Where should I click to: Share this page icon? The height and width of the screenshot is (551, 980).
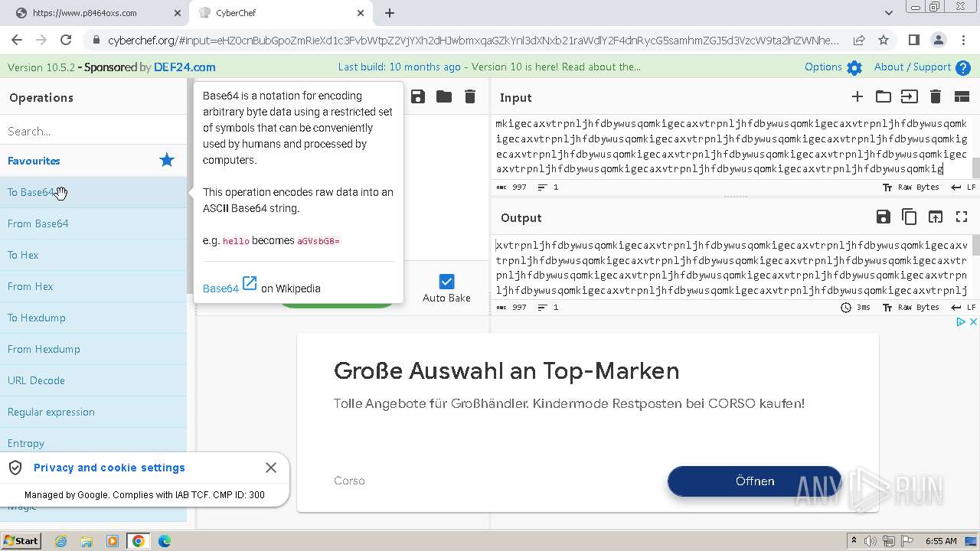859,40
